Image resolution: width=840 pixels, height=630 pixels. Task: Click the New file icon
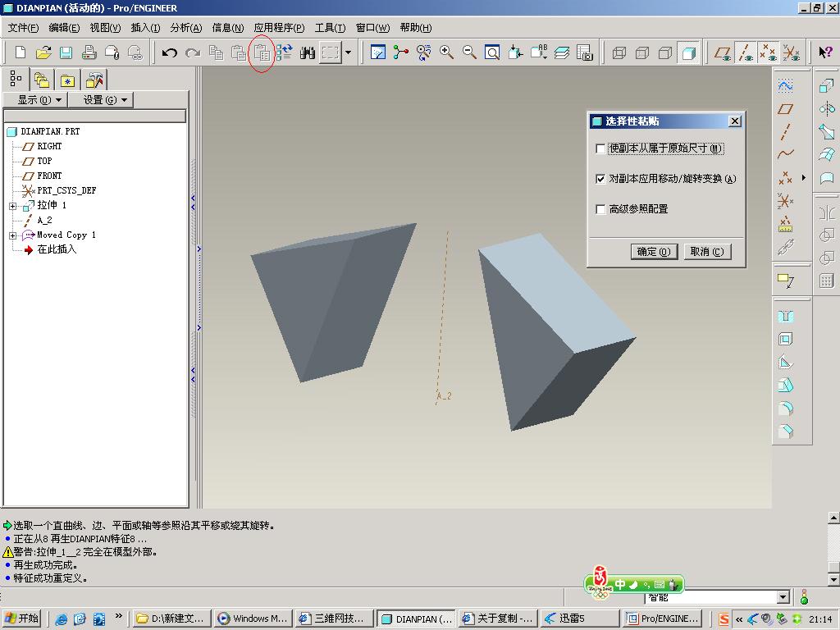tap(21, 52)
